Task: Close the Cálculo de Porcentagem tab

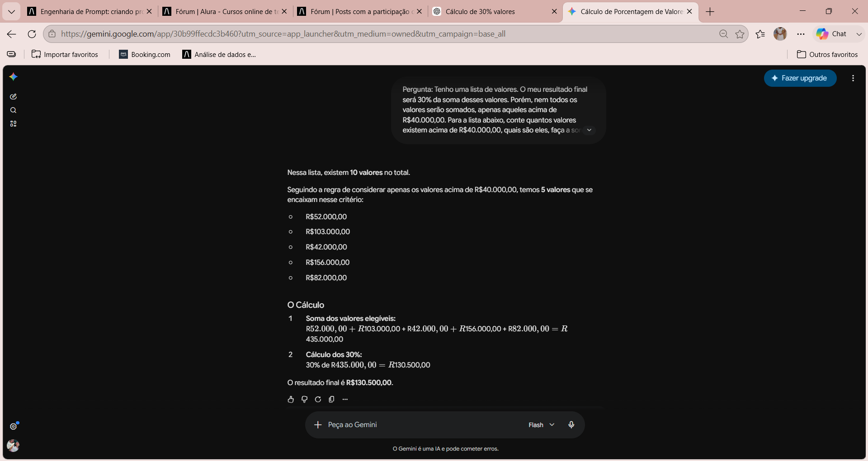Action: click(x=689, y=12)
